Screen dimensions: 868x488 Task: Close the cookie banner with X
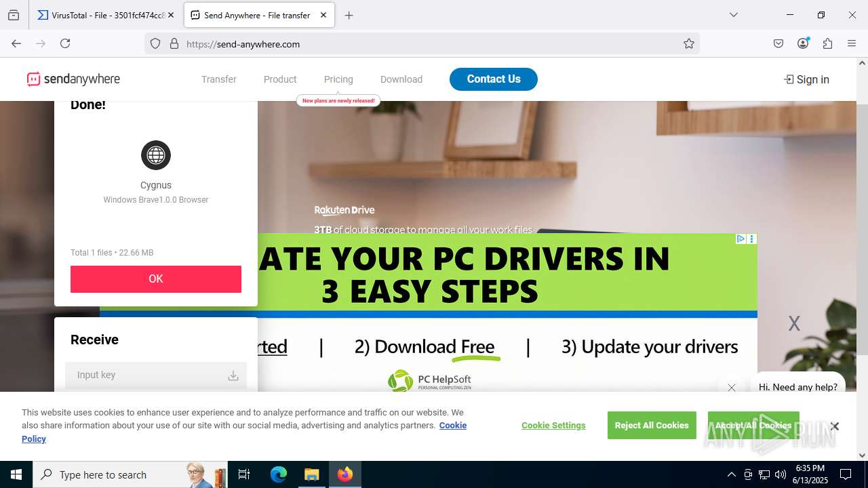[x=835, y=426]
